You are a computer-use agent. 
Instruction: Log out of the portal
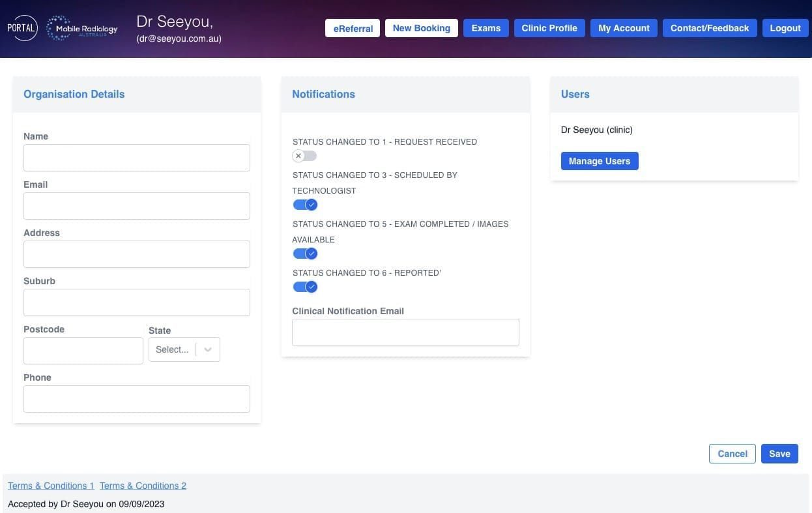coord(785,28)
